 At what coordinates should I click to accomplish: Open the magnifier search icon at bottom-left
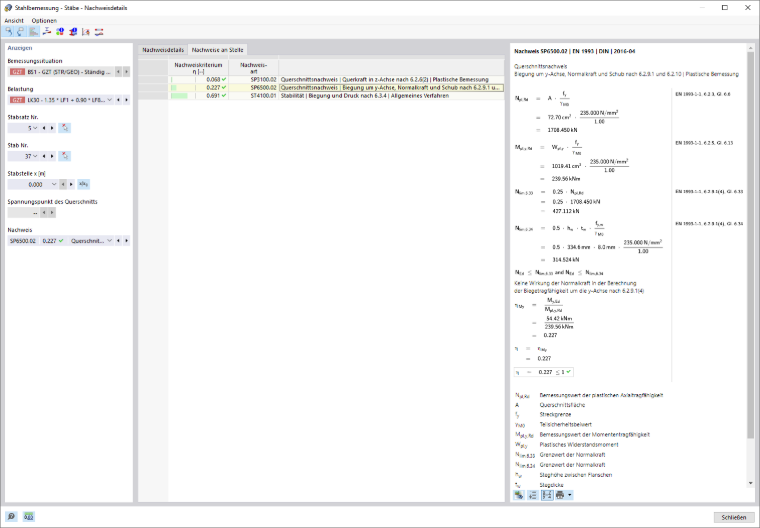point(11,516)
